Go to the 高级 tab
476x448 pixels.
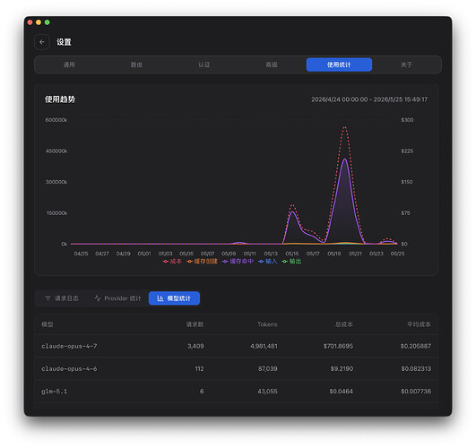click(x=272, y=65)
